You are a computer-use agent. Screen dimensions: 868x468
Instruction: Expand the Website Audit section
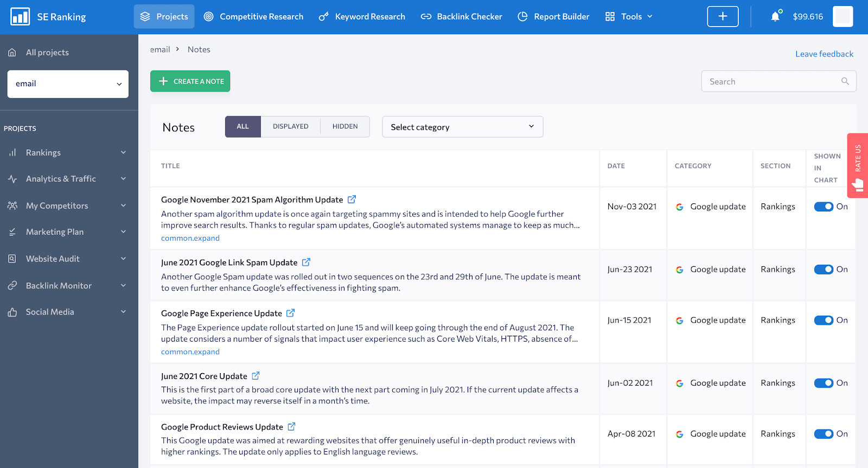tap(123, 259)
